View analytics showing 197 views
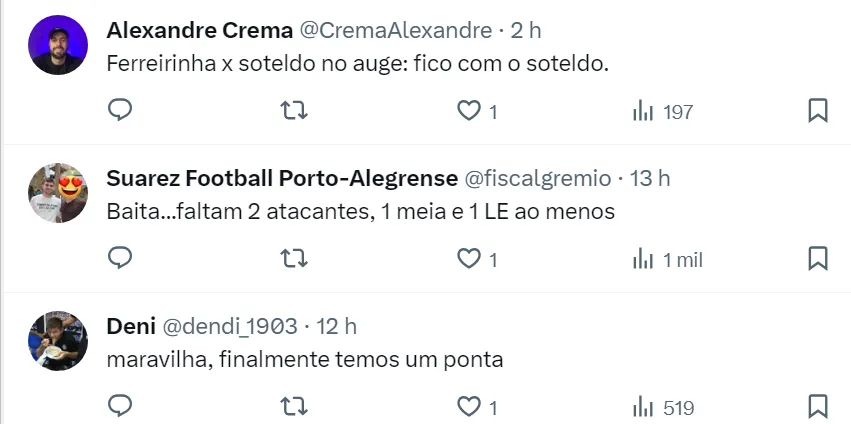Screen dimensions: 851x424 (x=663, y=112)
